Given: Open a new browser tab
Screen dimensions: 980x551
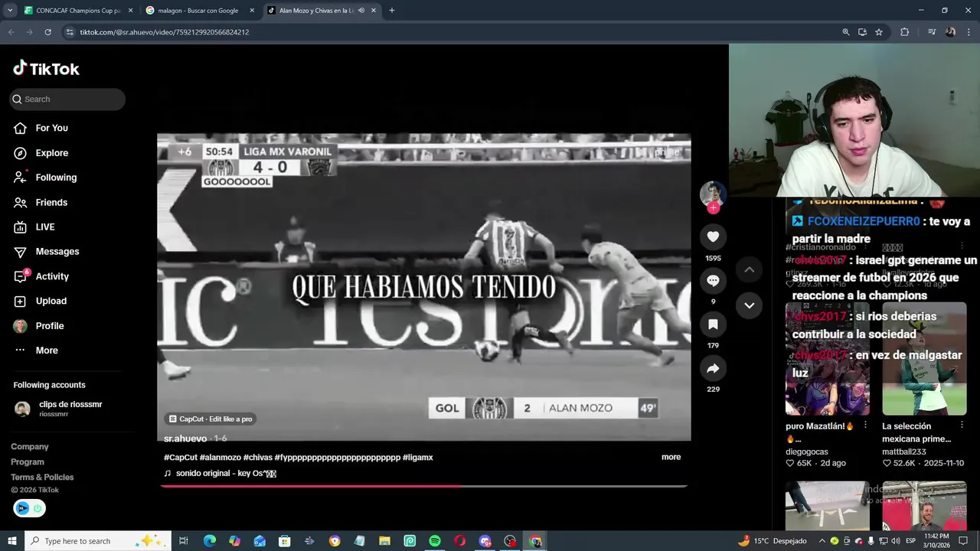Looking at the screenshot, I should coord(392,11).
